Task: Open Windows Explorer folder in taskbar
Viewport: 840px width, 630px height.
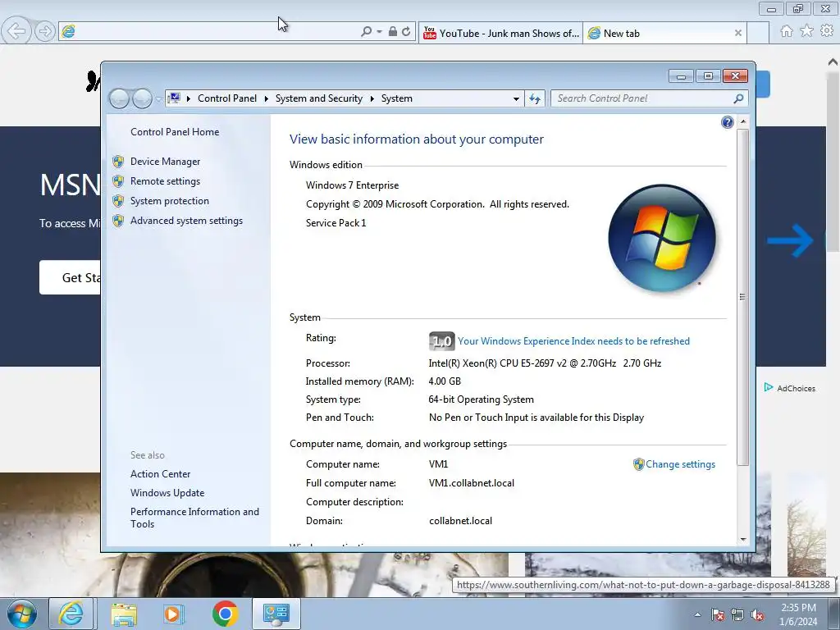Action: (124, 614)
